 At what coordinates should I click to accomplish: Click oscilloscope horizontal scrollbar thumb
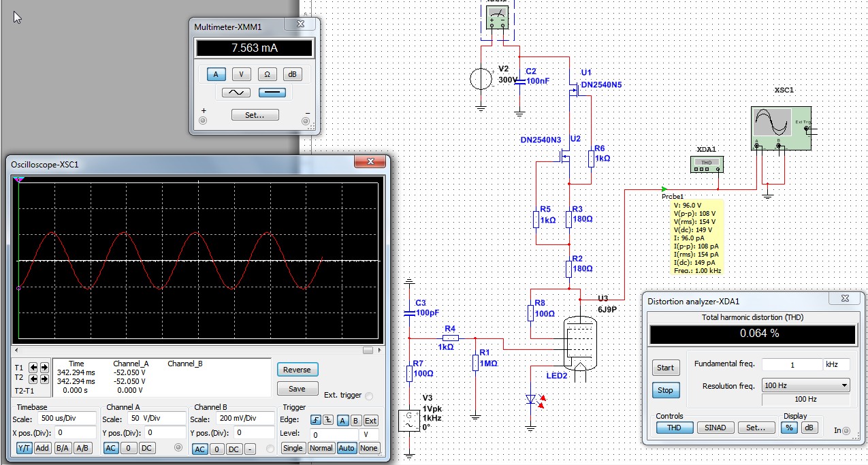pos(368,350)
